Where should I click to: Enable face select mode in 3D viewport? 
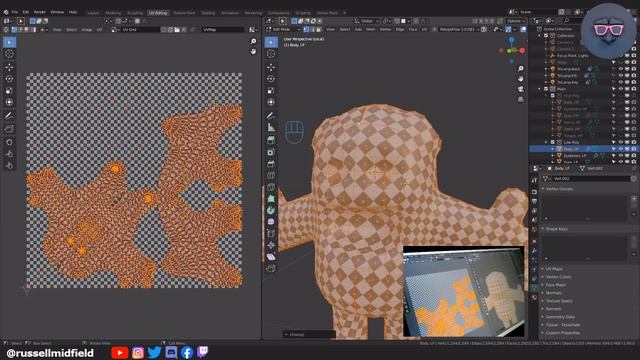point(319,29)
